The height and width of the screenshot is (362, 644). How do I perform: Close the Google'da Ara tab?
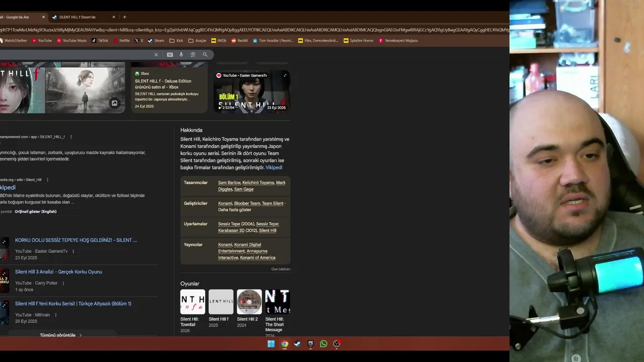tap(43, 17)
